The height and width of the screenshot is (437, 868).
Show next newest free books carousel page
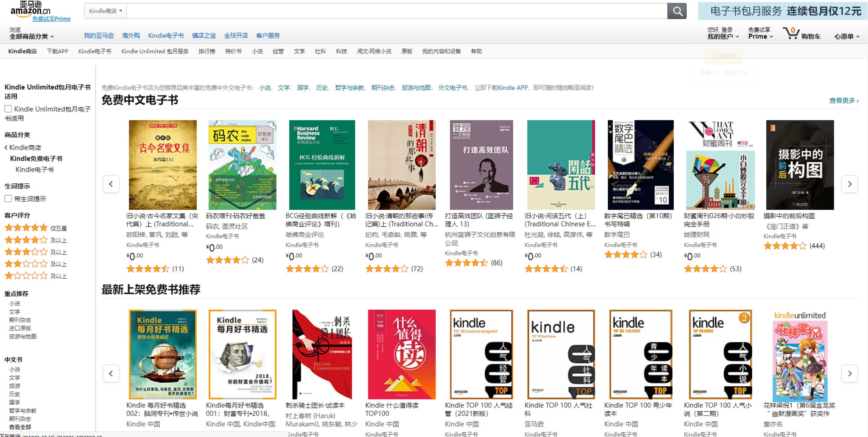click(x=849, y=373)
